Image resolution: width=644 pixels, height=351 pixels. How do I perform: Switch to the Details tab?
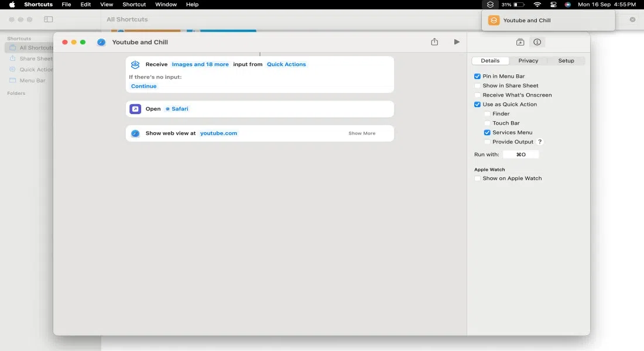click(x=490, y=61)
